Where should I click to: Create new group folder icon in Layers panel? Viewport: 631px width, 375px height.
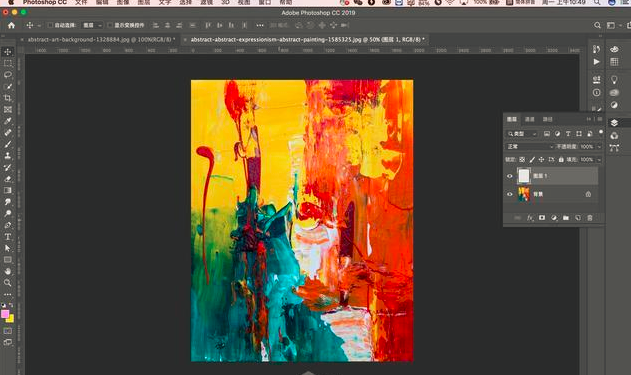point(566,218)
